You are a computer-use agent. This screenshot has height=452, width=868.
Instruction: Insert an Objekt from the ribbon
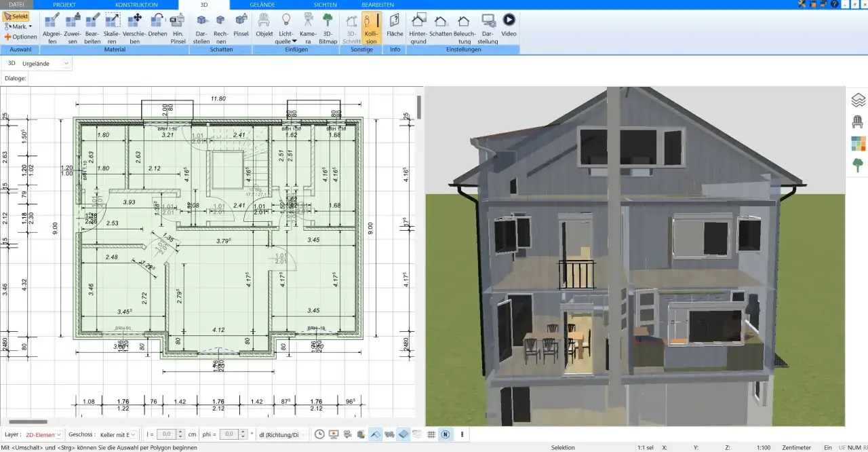(264, 24)
